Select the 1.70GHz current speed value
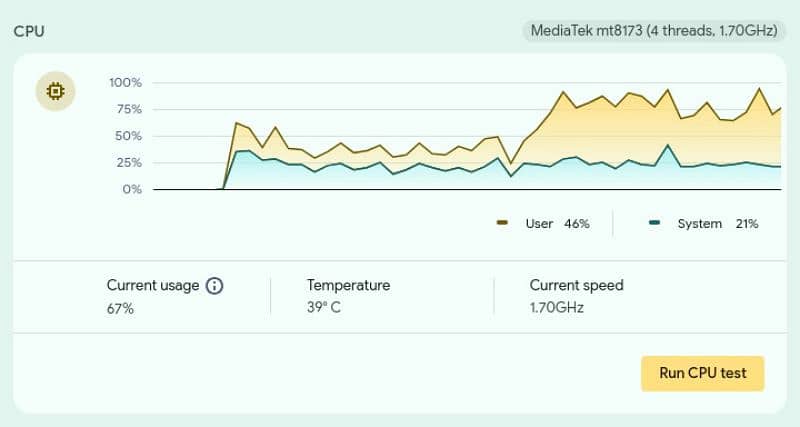The height and width of the screenshot is (427, 800). coord(557,308)
